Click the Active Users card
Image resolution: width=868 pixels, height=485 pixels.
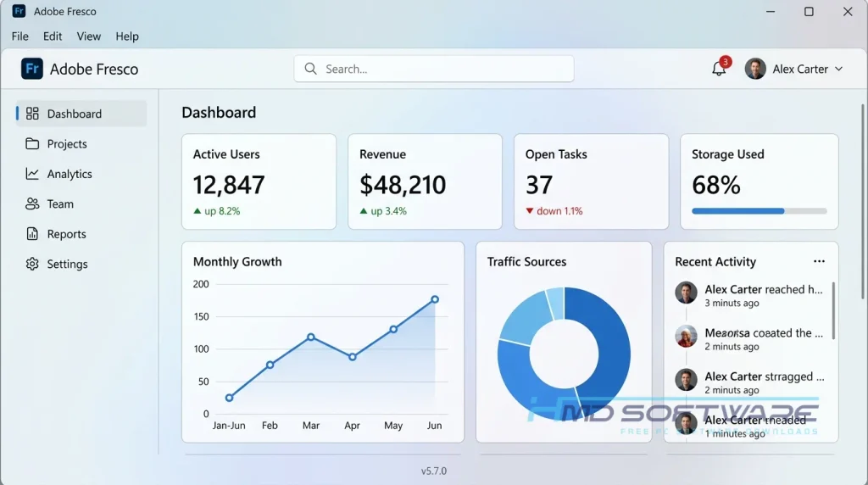click(259, 181)
